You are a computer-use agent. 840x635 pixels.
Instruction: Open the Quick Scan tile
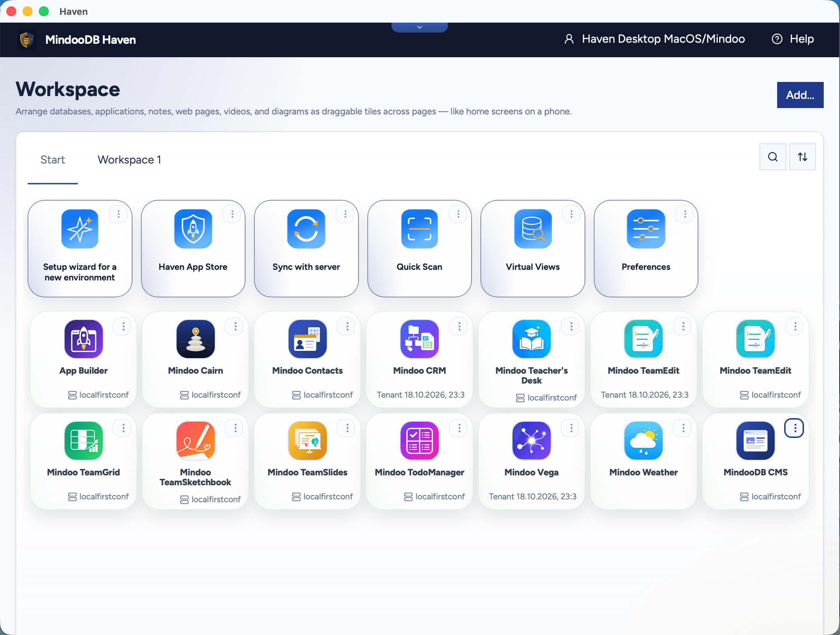[419, 248]
